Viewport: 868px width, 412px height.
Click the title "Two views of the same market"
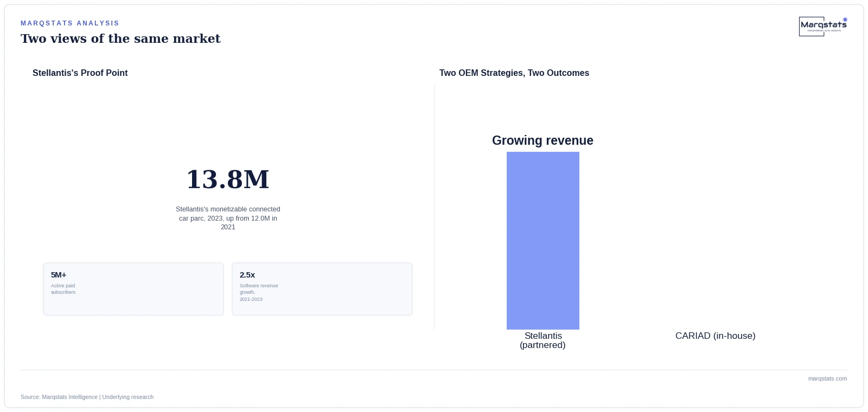pos(120,38)
